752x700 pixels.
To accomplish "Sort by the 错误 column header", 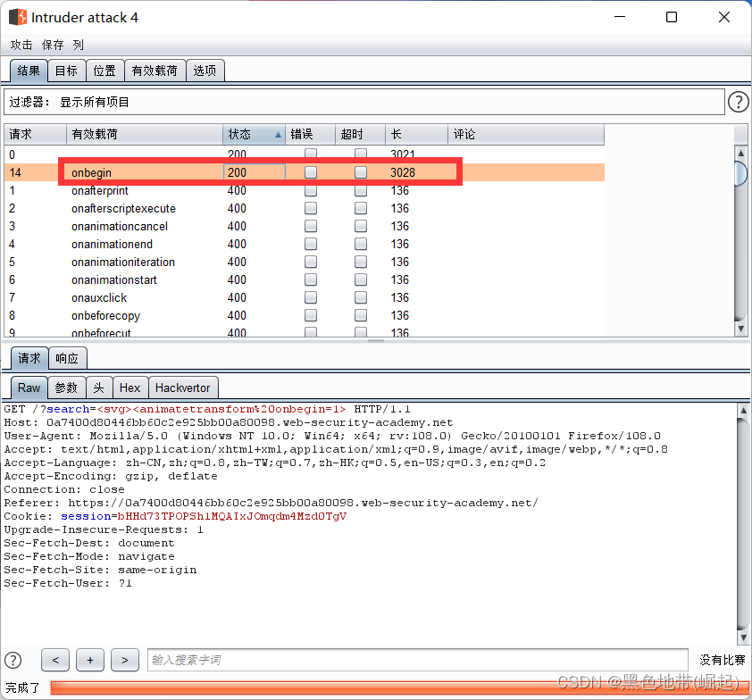I will tap(310, 134).
